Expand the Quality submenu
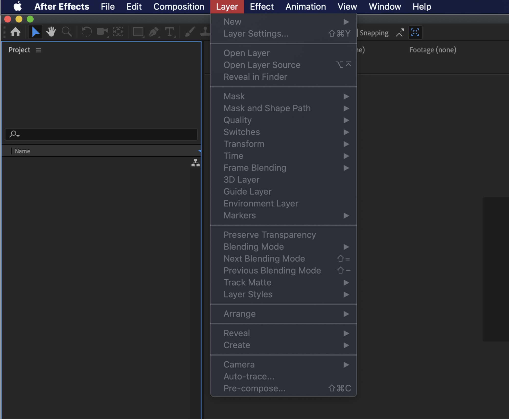The image size is (509, 420). pos(283,120)
